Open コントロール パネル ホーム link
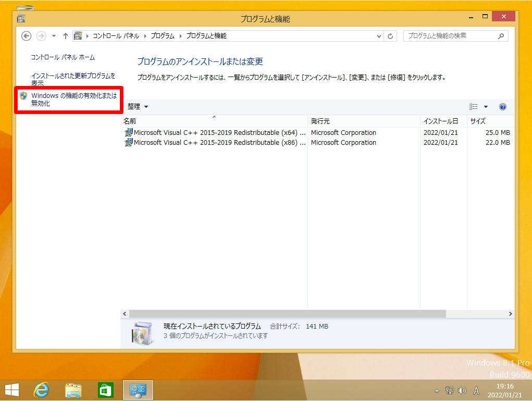Screen dimensions: 532x401 point(63,57)
